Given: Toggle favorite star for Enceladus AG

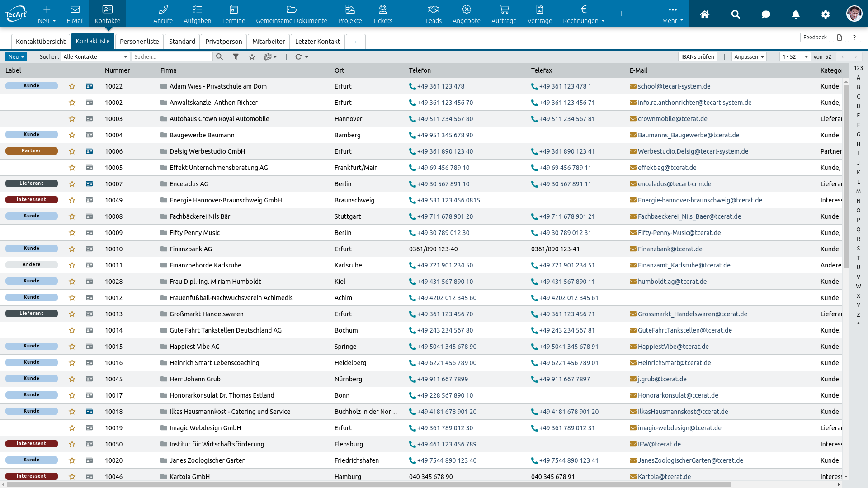Looking at the screenshot, I should pos(72,184).
